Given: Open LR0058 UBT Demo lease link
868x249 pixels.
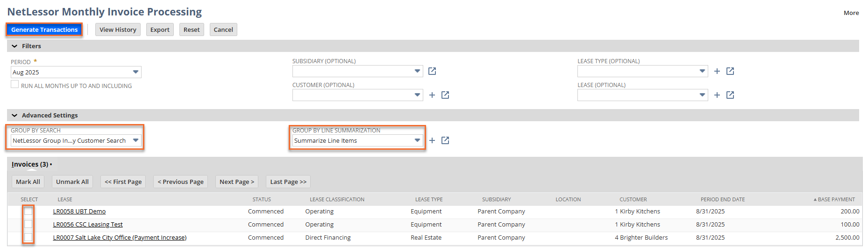Looking at the screenshot, I should coord(79,211).
